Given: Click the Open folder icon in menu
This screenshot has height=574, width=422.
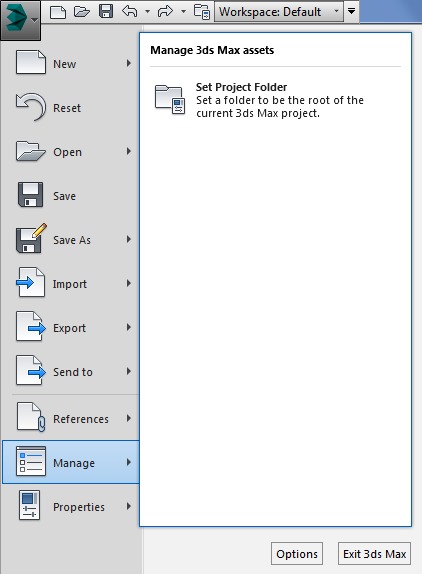Looking at the screenshot, I should 31,151.
